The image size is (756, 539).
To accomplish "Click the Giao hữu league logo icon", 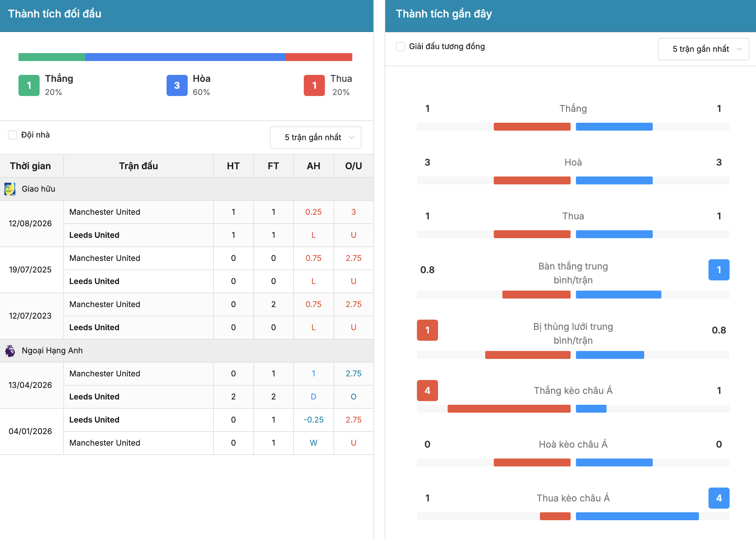I will point(10,189).
